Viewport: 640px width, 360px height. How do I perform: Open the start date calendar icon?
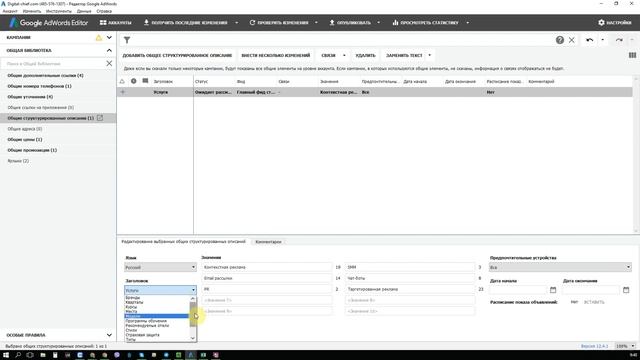[x=553, y=290]
